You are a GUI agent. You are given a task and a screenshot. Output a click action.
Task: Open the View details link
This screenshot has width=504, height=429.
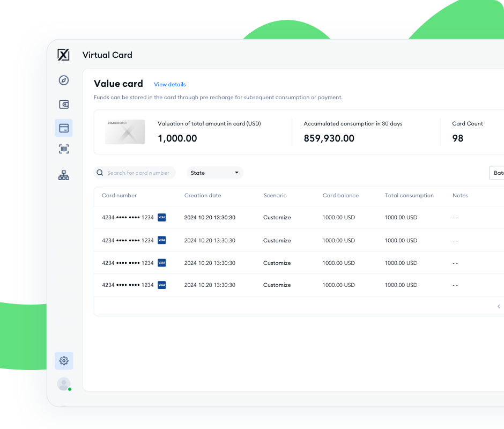click(169, 85)
